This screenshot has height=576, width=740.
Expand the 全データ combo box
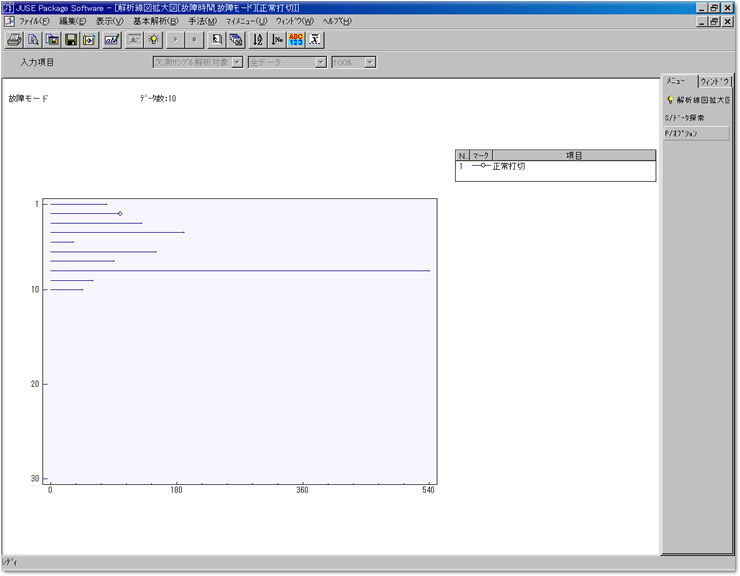click(x=320, y=62)
